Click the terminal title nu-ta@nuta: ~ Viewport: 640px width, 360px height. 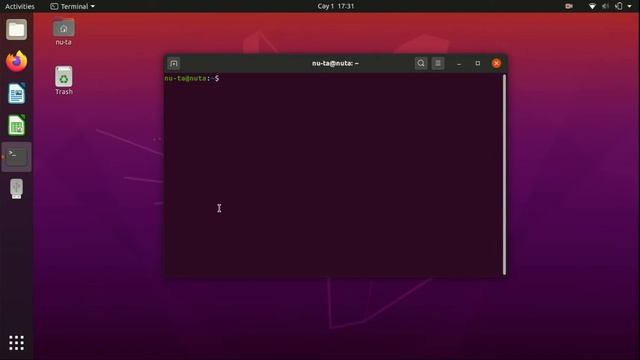pos(335,63)
